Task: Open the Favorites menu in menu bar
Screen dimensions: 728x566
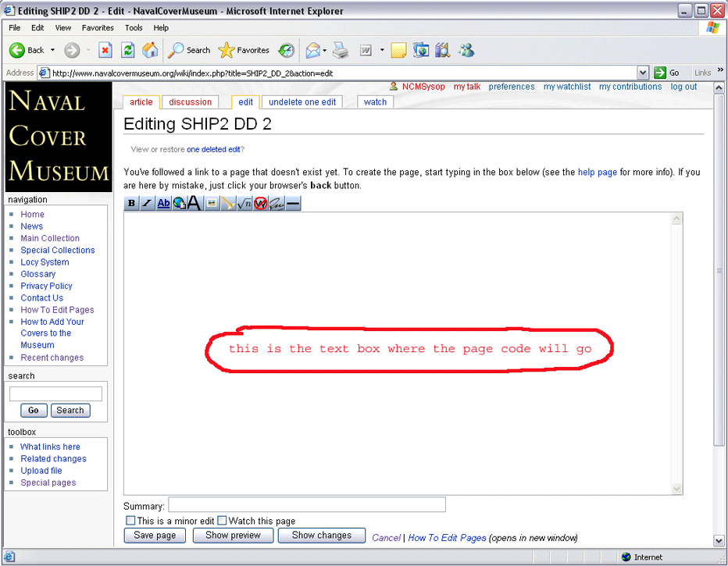Action: click(98, 27)
